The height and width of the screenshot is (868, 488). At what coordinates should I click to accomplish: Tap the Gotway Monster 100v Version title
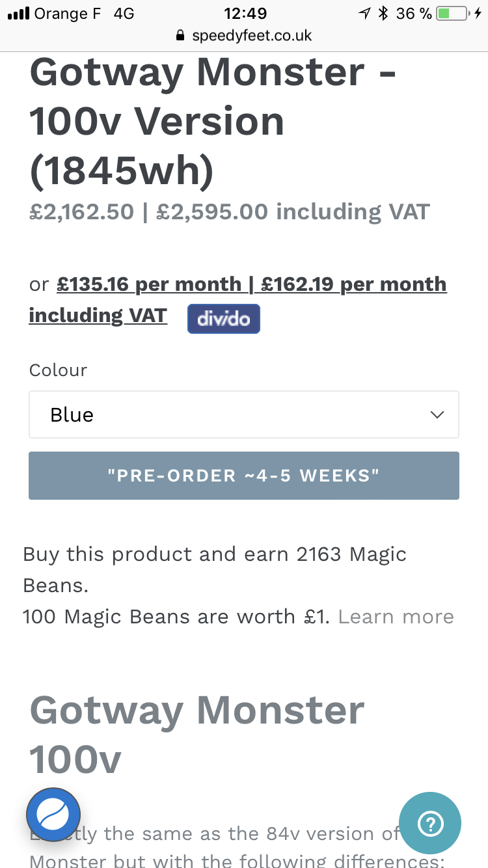coord(213,122)
